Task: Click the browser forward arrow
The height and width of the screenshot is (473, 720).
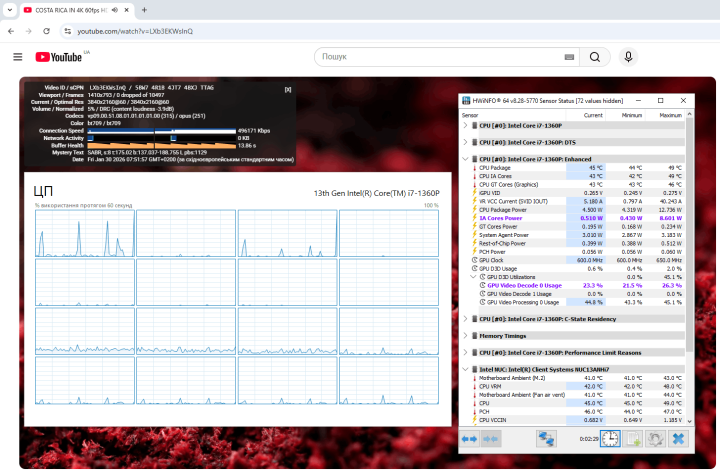Action: click(28, 31)
